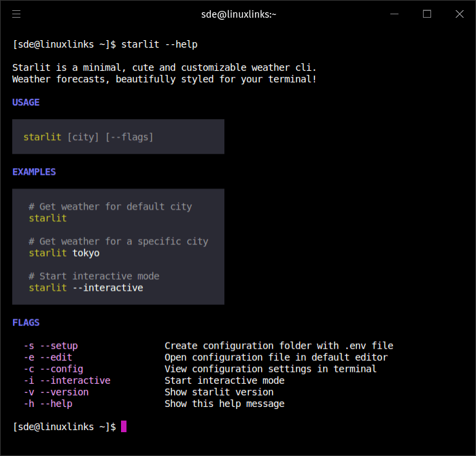Screen dimensions: 476x456
Task: Click the -e --edit flag
Action: [48, 357]
